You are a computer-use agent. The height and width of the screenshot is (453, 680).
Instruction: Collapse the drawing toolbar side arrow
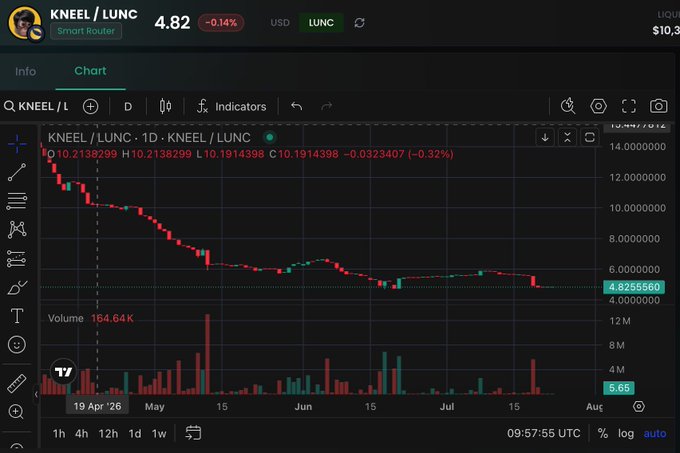pyautogui.click(x=36, y=394)
